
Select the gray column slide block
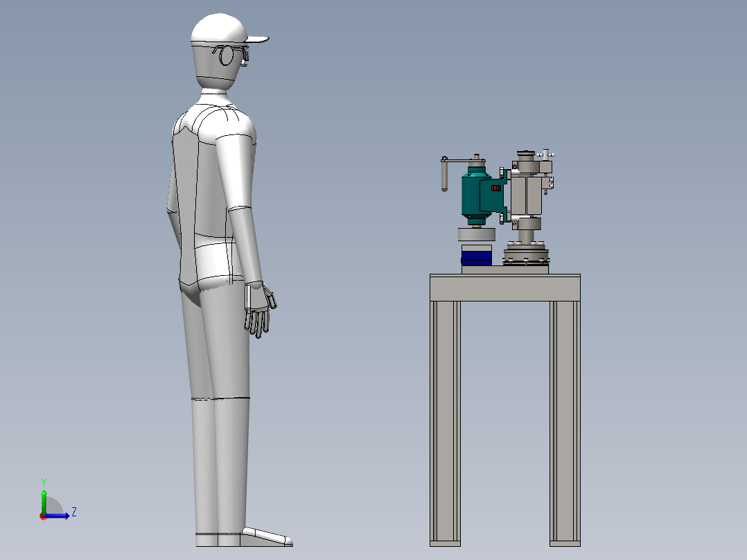click(527, 195)
